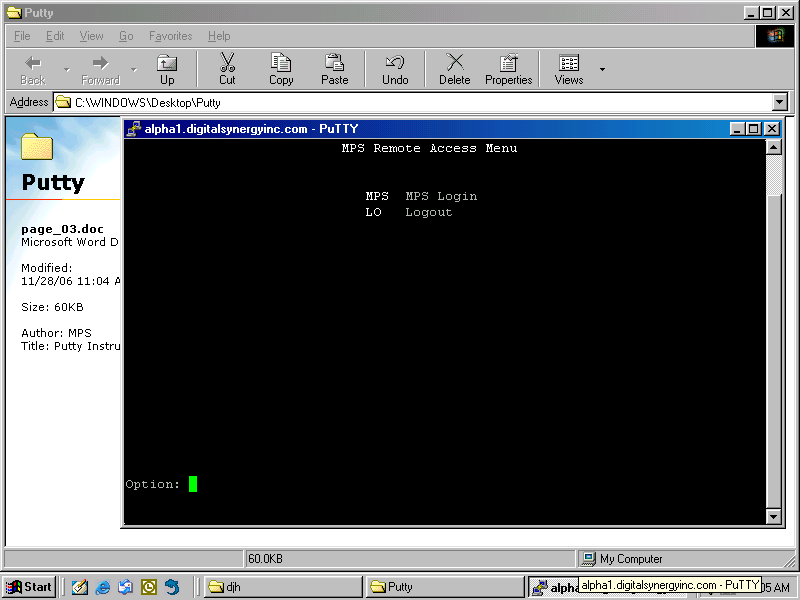Switch to the alpha1 PuTTY taskbar button
The width and height of the screenshot is (800, 600).
pyautogui.click(x=554, y=588)
